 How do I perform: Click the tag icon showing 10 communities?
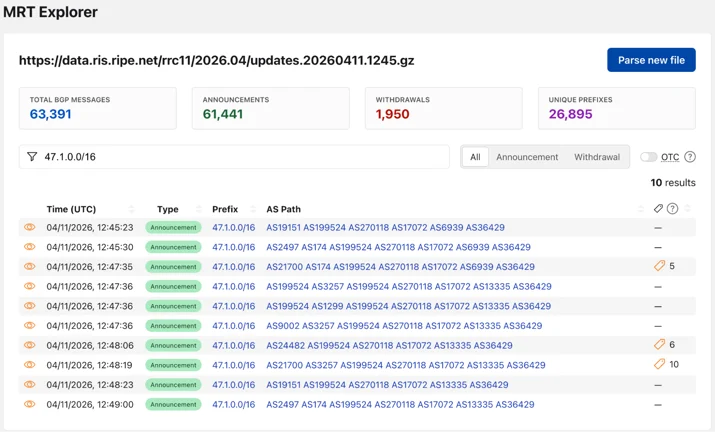click(x=659, y=364)
